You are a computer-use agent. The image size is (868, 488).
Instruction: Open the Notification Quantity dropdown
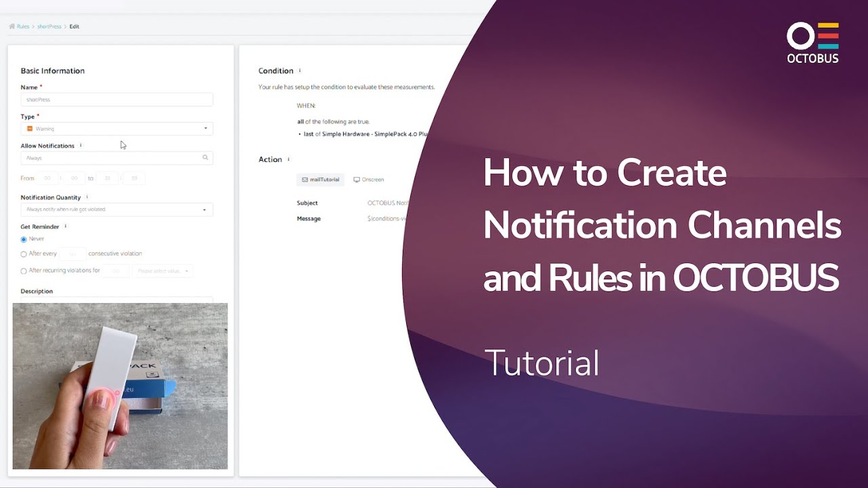point(117,209)
